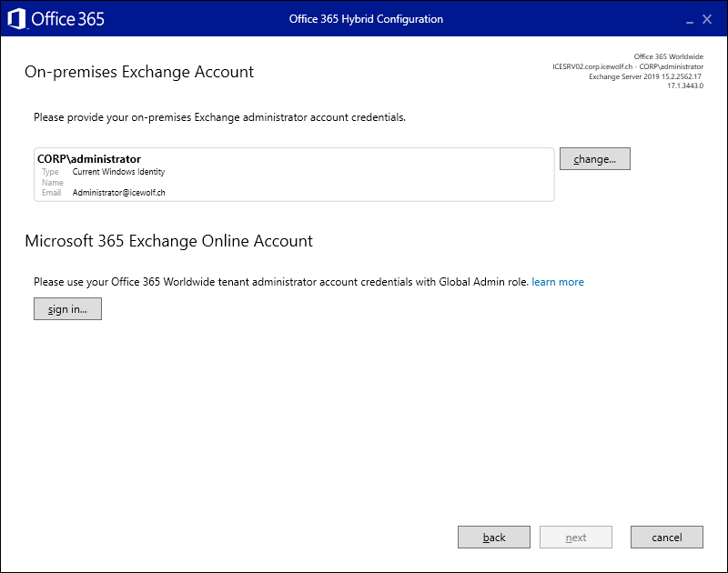
Task: Click the Exchange Server 2019 version text
Action: [645, 76]
